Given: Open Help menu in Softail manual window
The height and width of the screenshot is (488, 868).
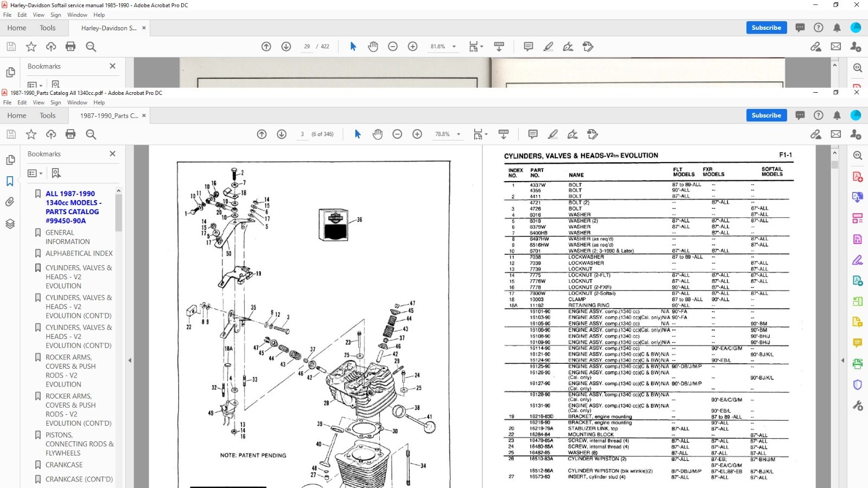Looking at the screenshot, I should (99, 15).
